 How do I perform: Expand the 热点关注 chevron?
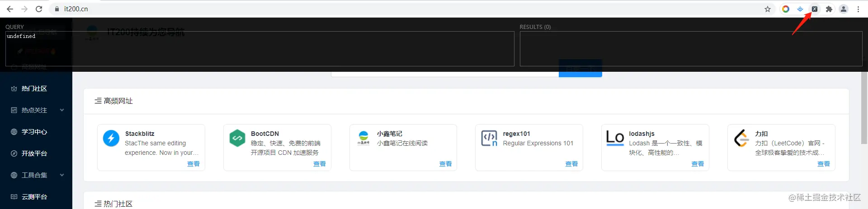(x=62, y=110)
